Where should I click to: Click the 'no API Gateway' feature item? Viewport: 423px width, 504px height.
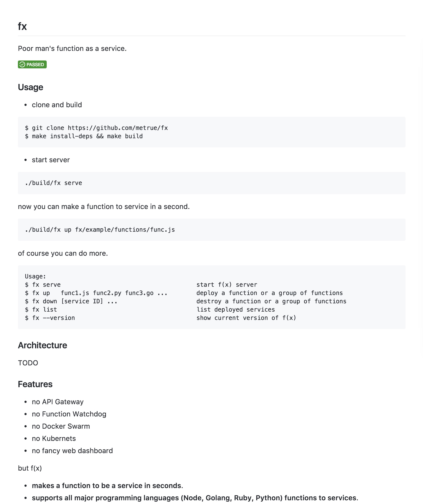[x=58, y=402]
